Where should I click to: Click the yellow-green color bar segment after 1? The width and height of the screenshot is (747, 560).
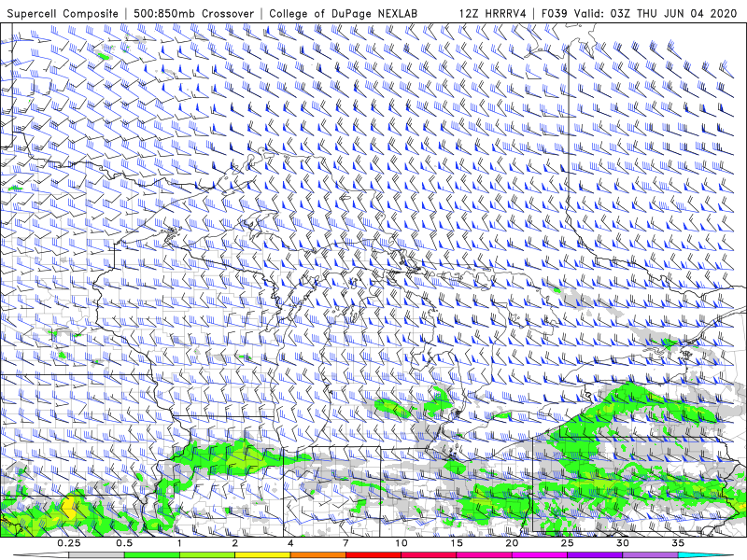coord(207,555)
